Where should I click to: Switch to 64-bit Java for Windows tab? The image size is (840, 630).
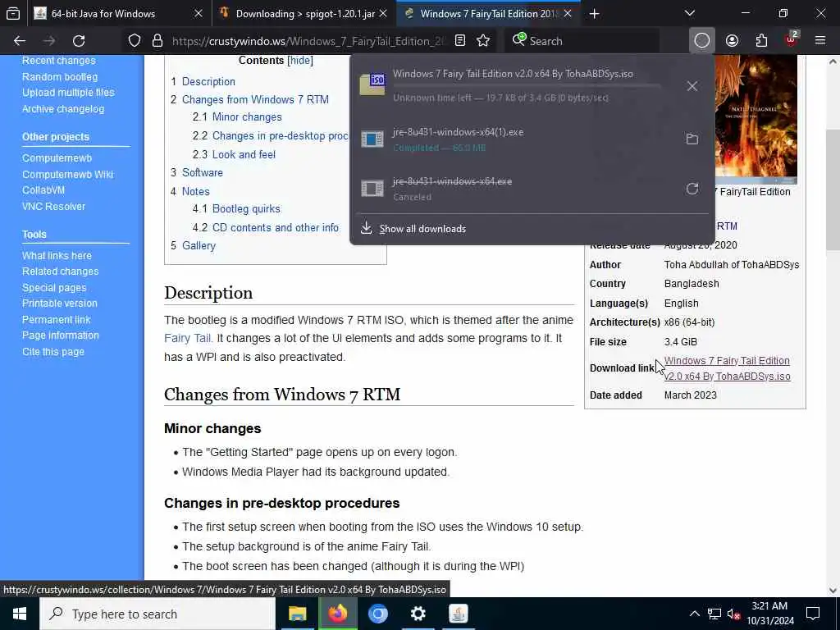[103, 13]
